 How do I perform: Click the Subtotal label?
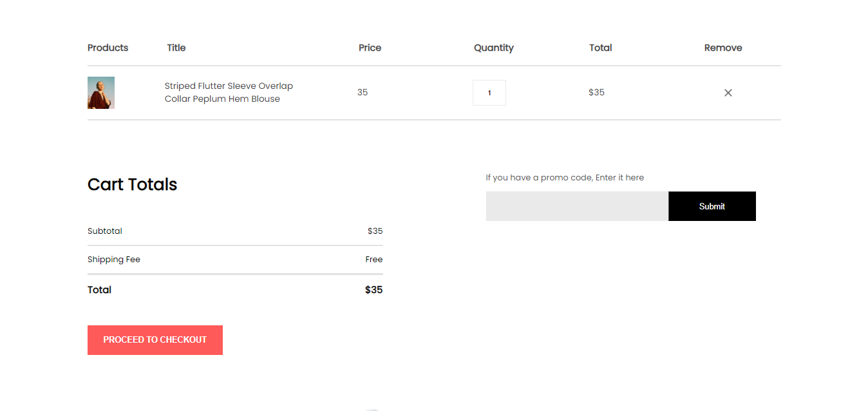click(105, 231)
